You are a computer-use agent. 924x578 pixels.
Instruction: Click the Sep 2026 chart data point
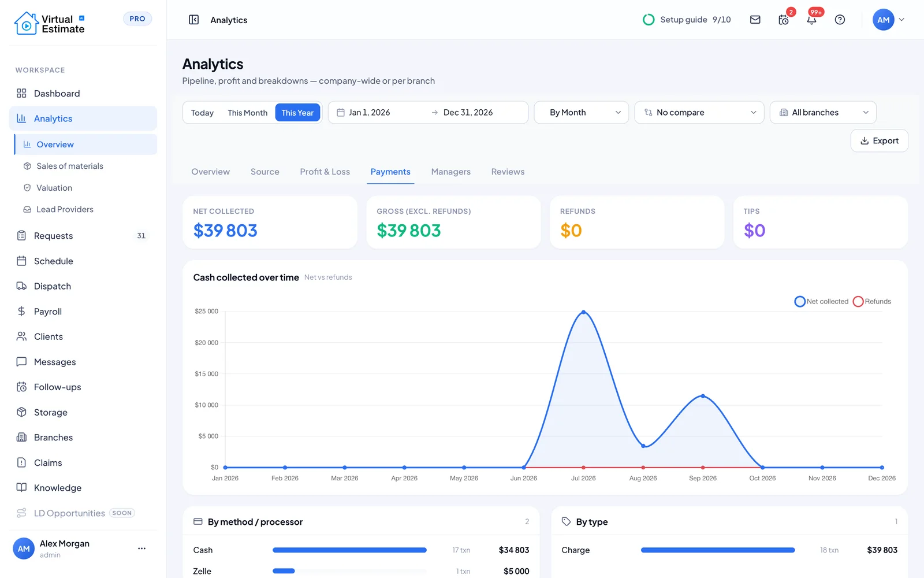click(x=703, y=396)
